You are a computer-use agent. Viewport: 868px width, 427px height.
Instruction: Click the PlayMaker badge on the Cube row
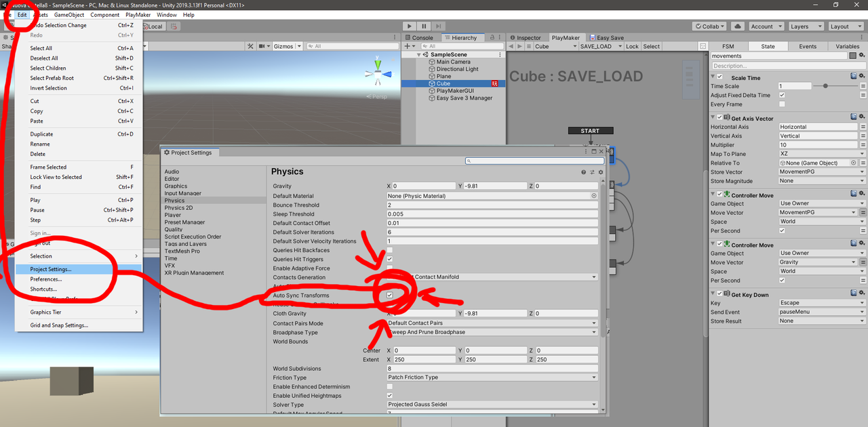pyautogui.click(x=495, y=83)
